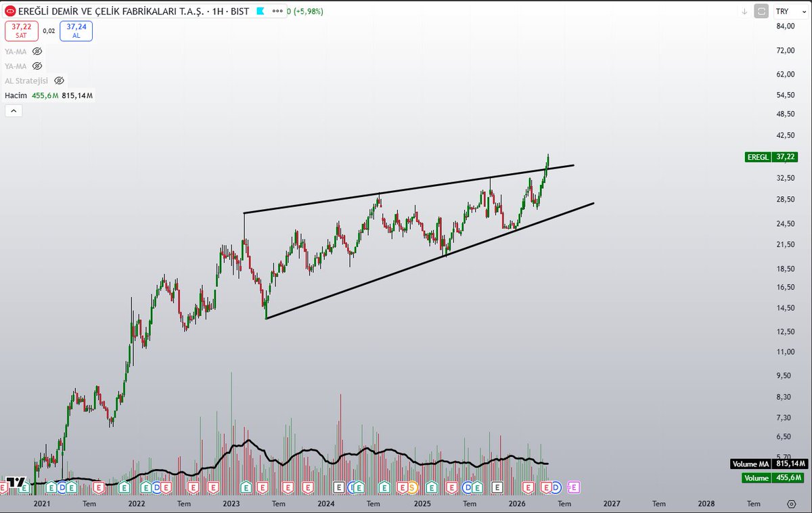Click the 815,14M Hacim legend value
812x513 pixels.
point(77,95)
